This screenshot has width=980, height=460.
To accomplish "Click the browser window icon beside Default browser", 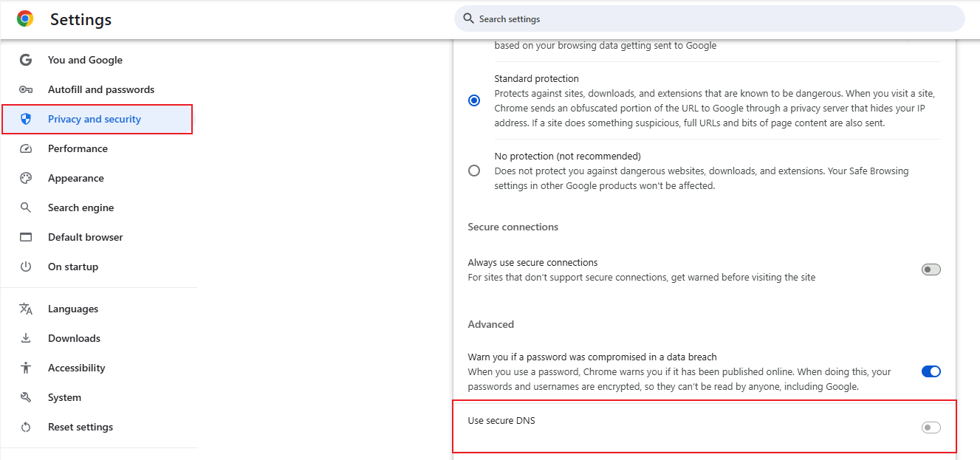I will pos(26,237).
